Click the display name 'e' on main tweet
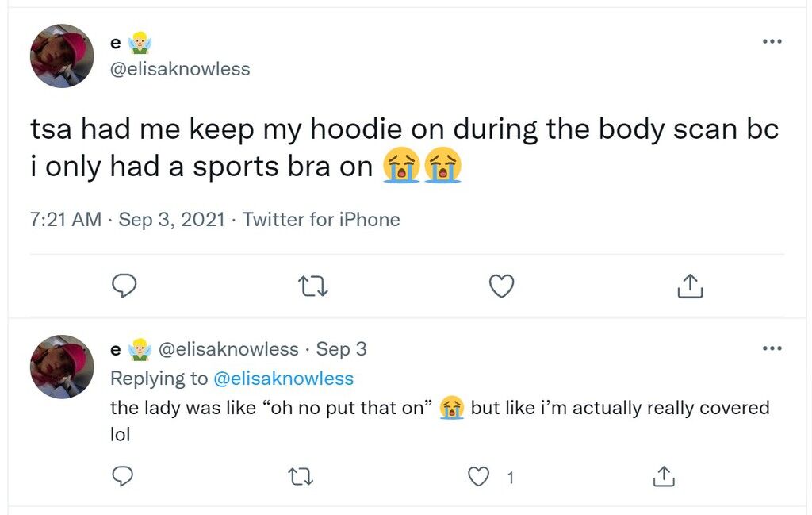Viewport: 812px width, 515px height. click(x=116, y=44)
